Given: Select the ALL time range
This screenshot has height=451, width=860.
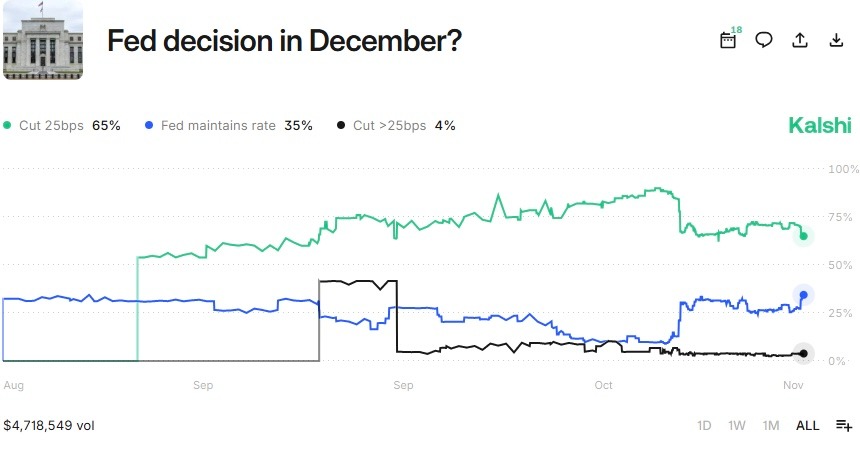Looking at the screenshot, I should tap(807, 425).
